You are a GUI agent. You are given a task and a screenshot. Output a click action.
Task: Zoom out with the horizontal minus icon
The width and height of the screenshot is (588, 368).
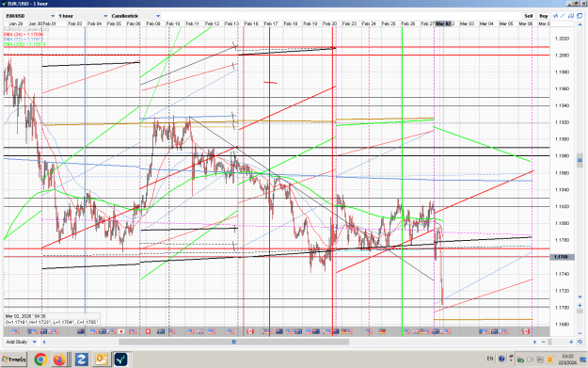pos(544,342)
